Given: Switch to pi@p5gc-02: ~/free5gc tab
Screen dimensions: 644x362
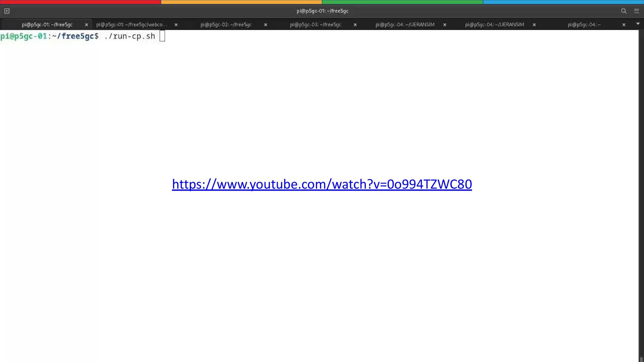Looking at the screenshot, I should coord(226,25).
